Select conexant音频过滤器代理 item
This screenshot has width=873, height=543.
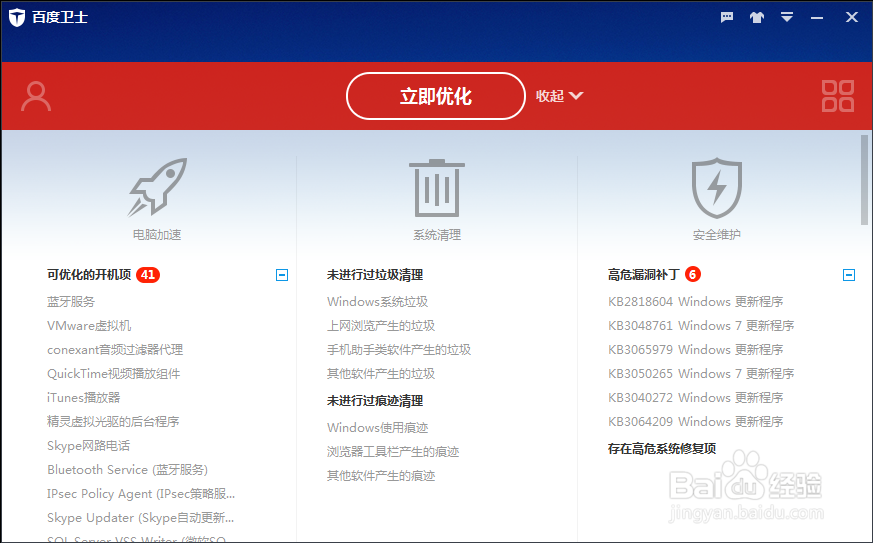[115, 350]
